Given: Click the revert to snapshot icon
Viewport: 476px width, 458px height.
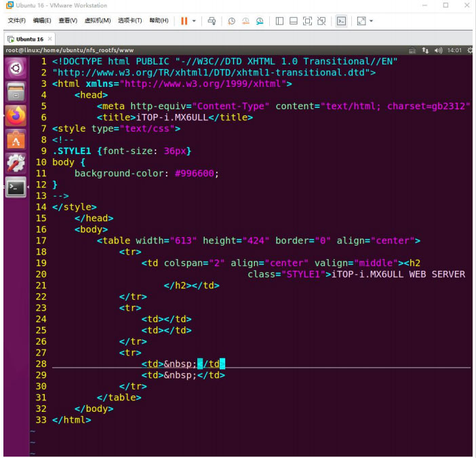Looking at the screenshot, I should click(245, 21).
